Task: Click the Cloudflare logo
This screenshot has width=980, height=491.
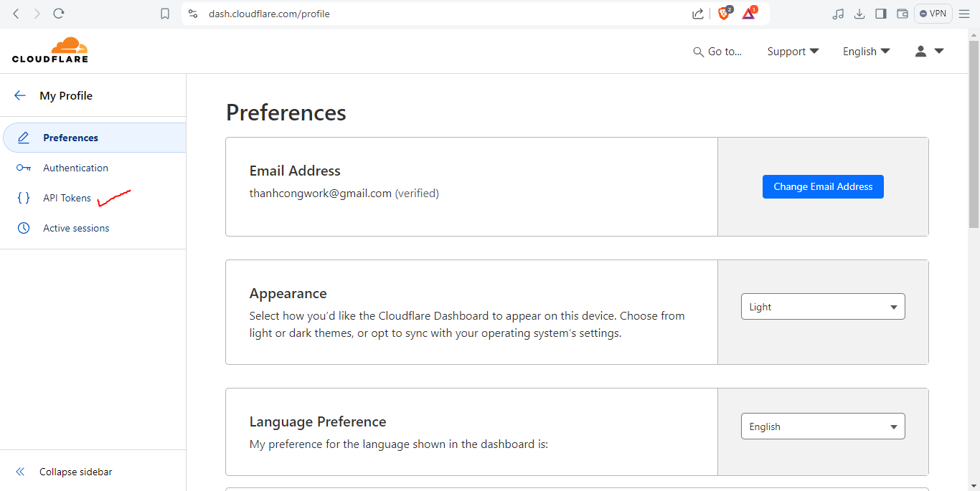Action: [x=50, y=50]
